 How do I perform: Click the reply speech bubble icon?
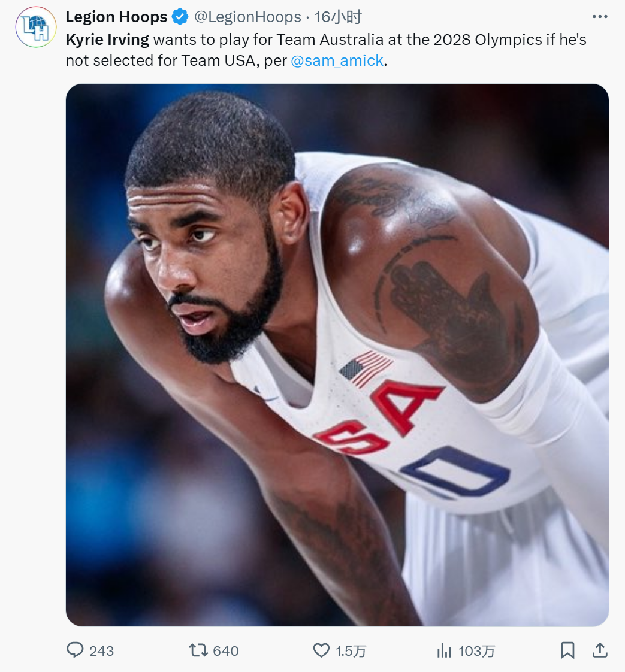(75, 650)
